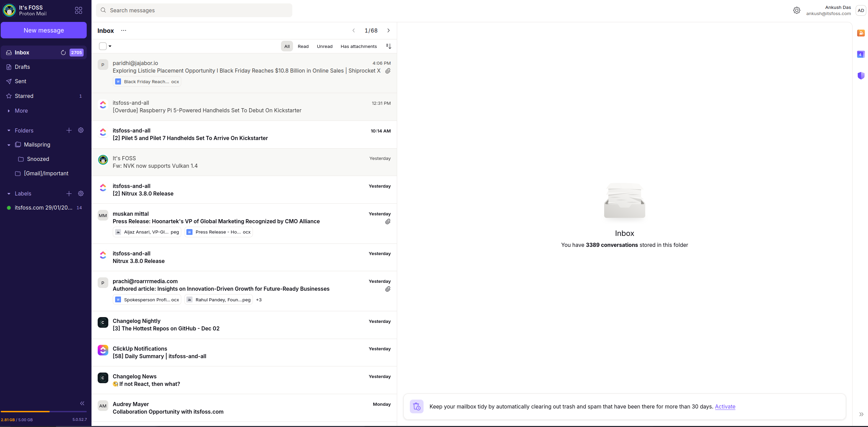
Task: Click the settings gear icon top-right
Action: point(795,11)
